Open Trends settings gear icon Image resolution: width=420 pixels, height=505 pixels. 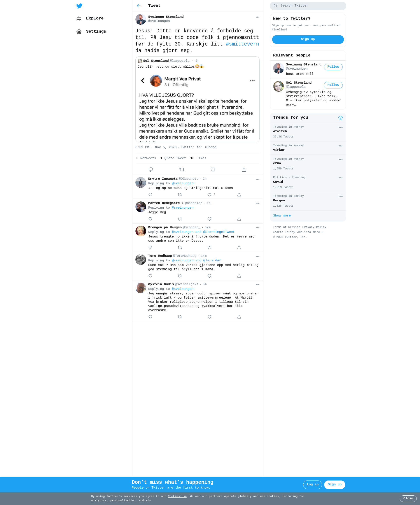(x=340, y=118)
